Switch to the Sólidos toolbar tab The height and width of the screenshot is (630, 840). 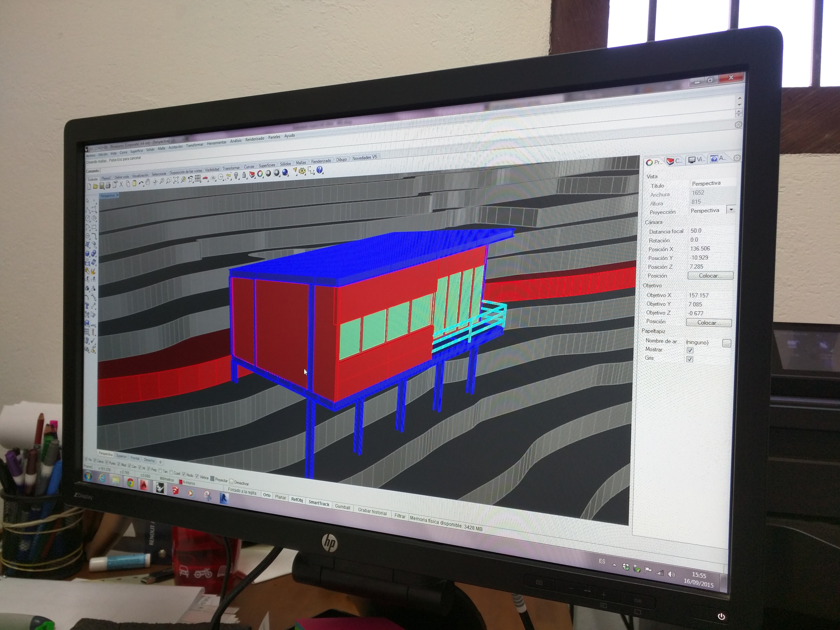285,164
